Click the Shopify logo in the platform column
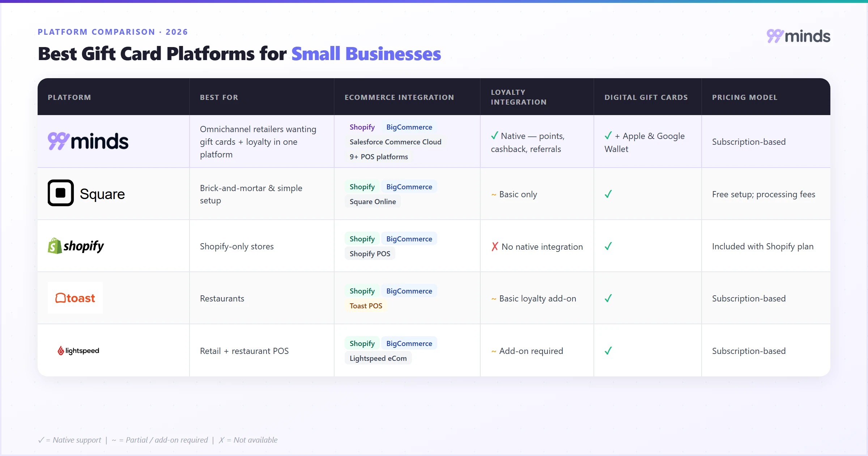This screenshot has height=456, width=868. [76, 246]
